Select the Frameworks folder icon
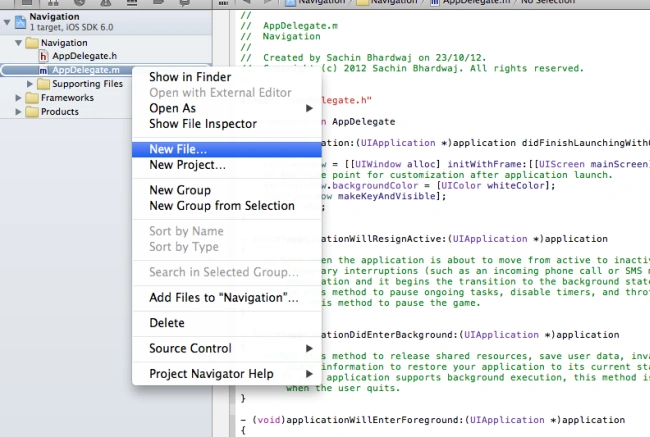 pyautogui.click(x=32, y=98)
